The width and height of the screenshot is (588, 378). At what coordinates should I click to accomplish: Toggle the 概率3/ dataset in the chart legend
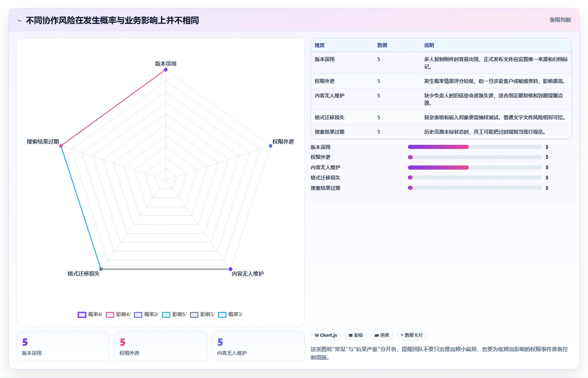pyautogui.click(x=230, y=314)
